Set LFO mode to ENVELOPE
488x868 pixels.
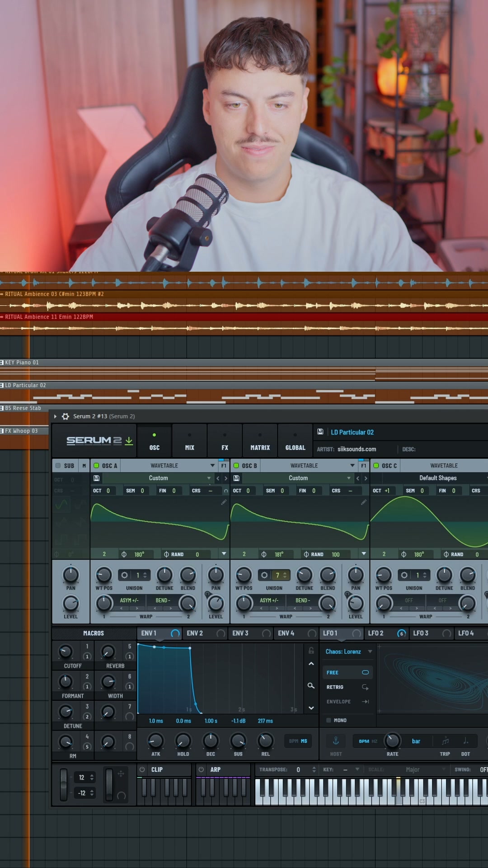[x=347, y=702]
